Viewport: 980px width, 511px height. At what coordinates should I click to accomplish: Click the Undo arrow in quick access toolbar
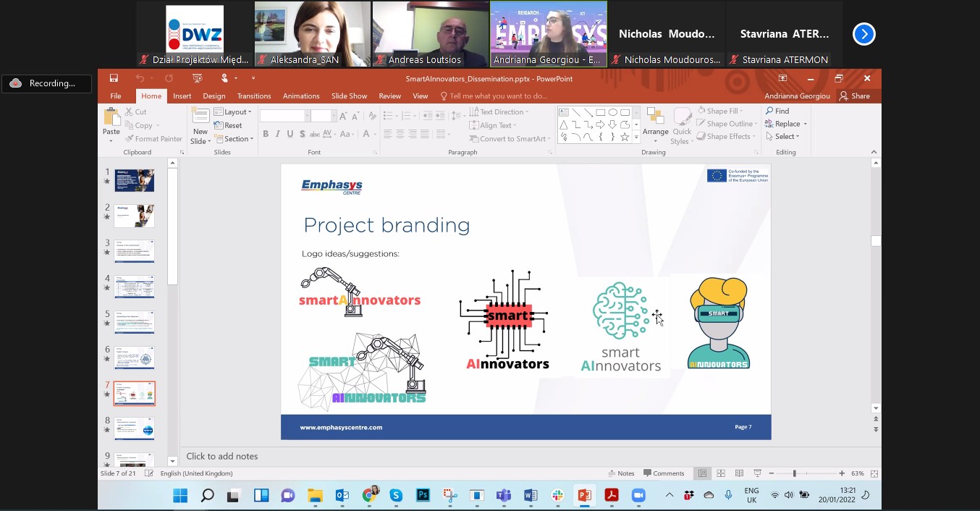pos(140,78)
